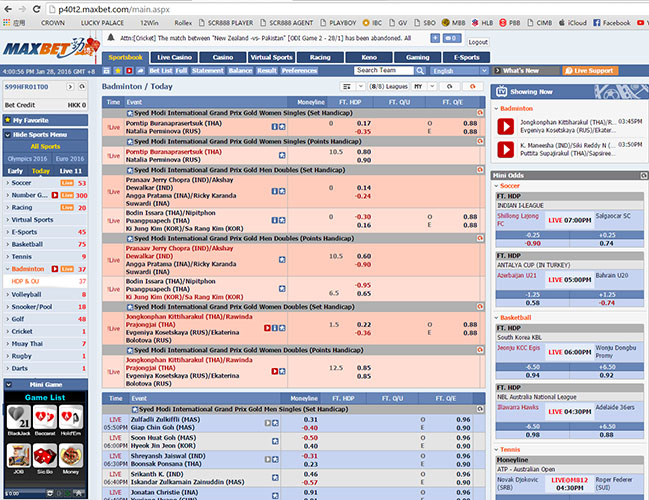Open the BlackJack mini game
This screenshot has height=500, width=649.
(x=19, y=418)
